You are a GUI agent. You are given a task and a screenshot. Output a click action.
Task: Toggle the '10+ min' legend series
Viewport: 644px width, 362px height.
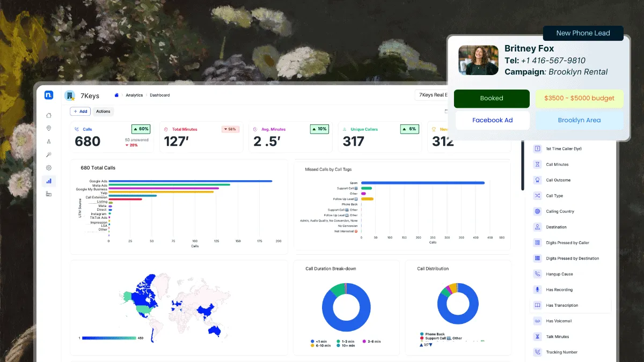(346, 346)
